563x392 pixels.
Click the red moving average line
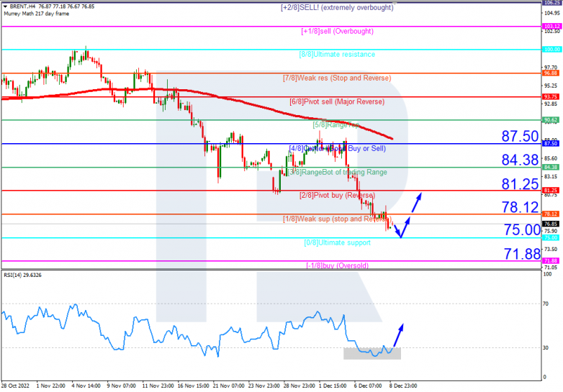coord(216,94)
